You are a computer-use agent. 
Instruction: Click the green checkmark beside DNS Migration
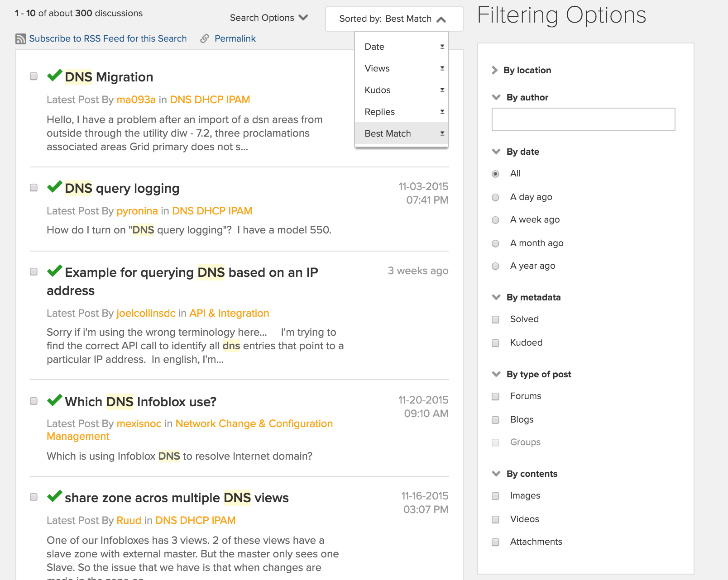coord(54,76)
